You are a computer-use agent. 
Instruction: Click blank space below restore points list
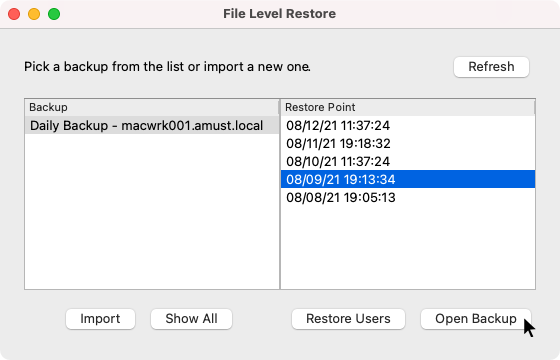408,247
